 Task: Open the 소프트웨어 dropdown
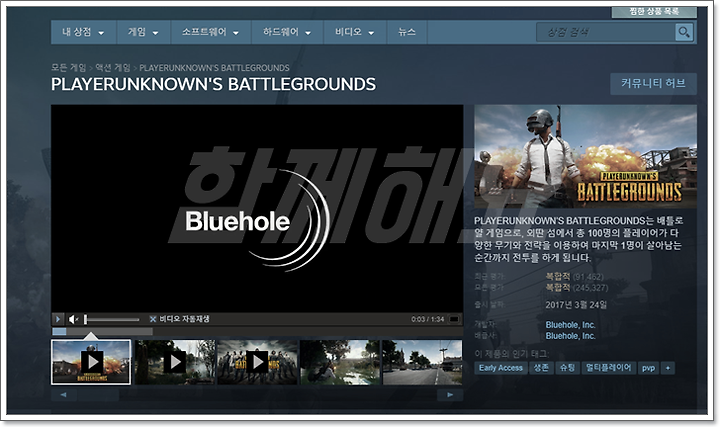tap(211, 32)
